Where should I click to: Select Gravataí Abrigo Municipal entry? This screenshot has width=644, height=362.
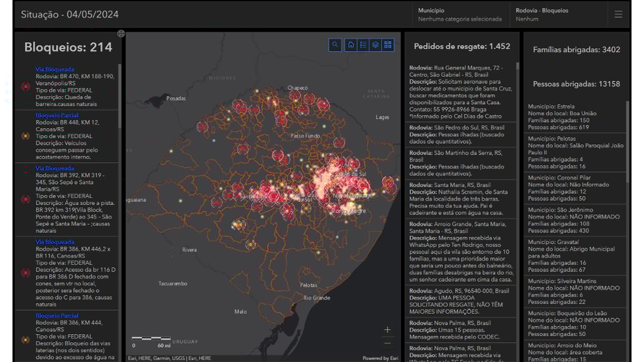coord(574,255)
